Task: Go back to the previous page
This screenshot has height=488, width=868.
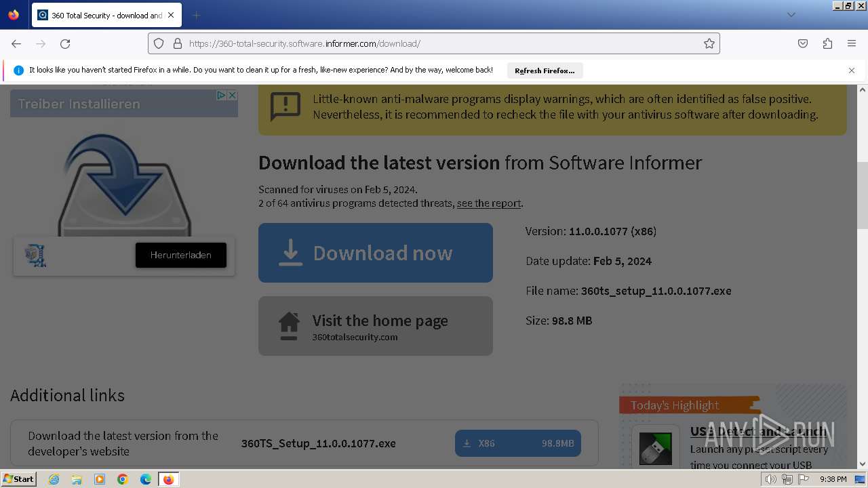Action: [16, 43]
